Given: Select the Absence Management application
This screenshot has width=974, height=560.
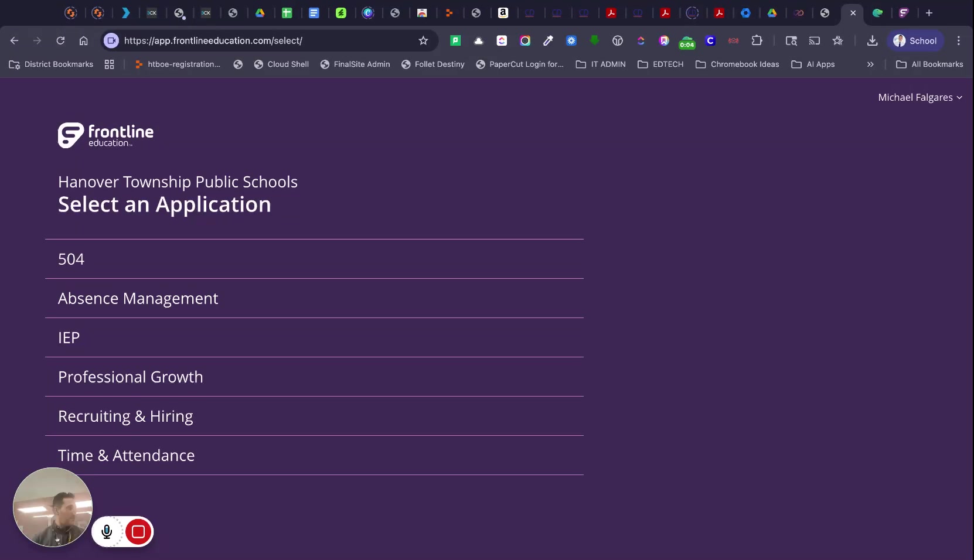Looking at the screenshot, I should point(138,299).
